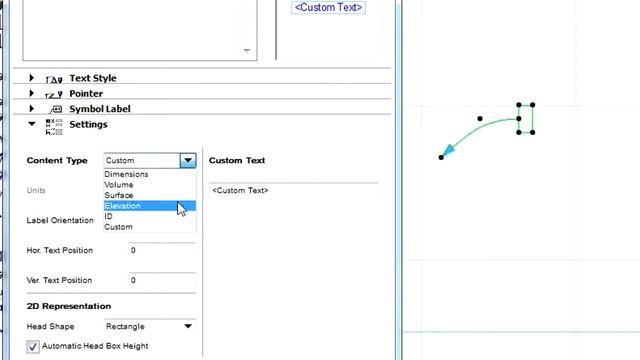Image resolution: width=640 pixels, height=360 pixels.
Task: Expand the Symbol Label section
Action: (31, 109)
